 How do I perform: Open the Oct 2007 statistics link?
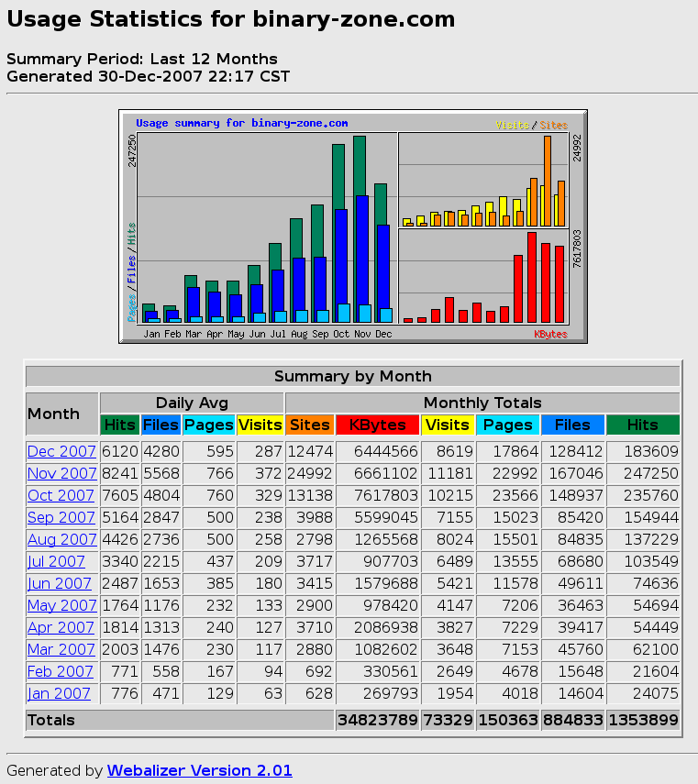click(61, 495)
